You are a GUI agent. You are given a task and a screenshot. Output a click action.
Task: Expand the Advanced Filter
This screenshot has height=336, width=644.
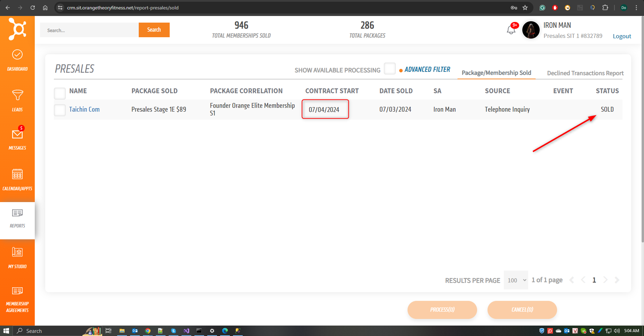point(427,70)
